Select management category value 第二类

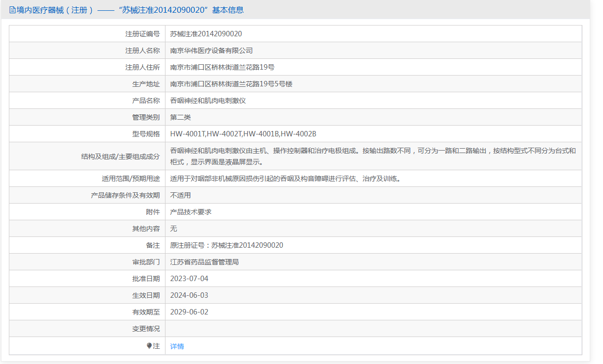point(180,117)
